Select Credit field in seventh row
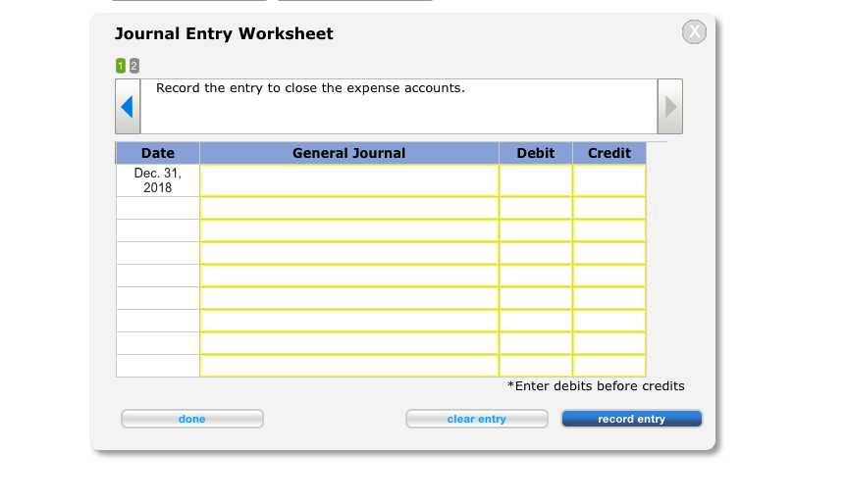Image resolution: width=846 pixels, height=504 pixels. click(609, 322)
